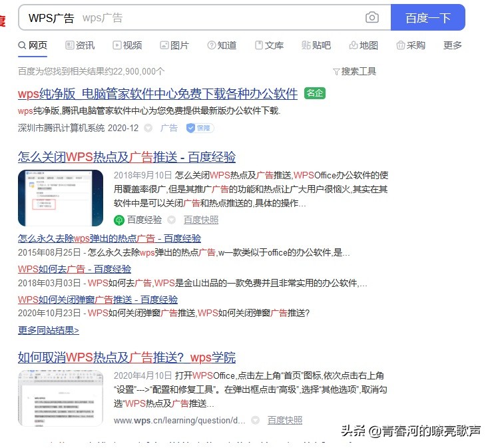Expand dropdown arrow beside 深圳市腾讯计算机系统 2020-12
Image resolution: width=492 pixels, height=448 pixels.
click(x=148, y=128)
